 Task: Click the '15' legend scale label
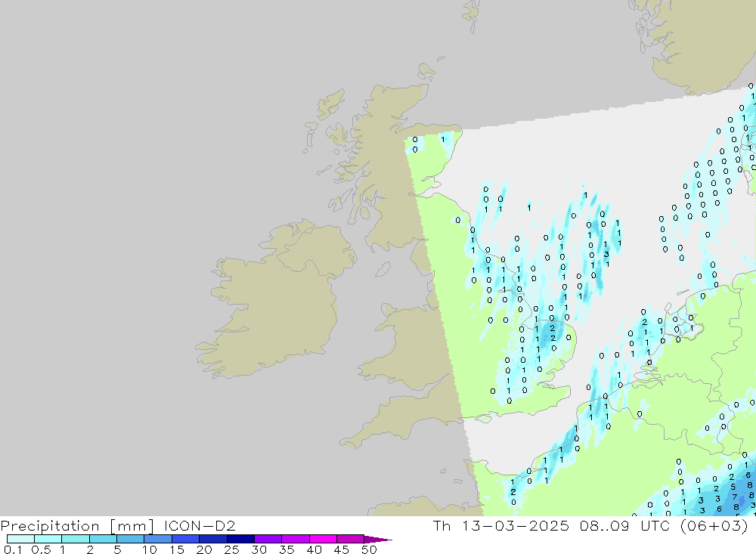[x=176, y=549]
